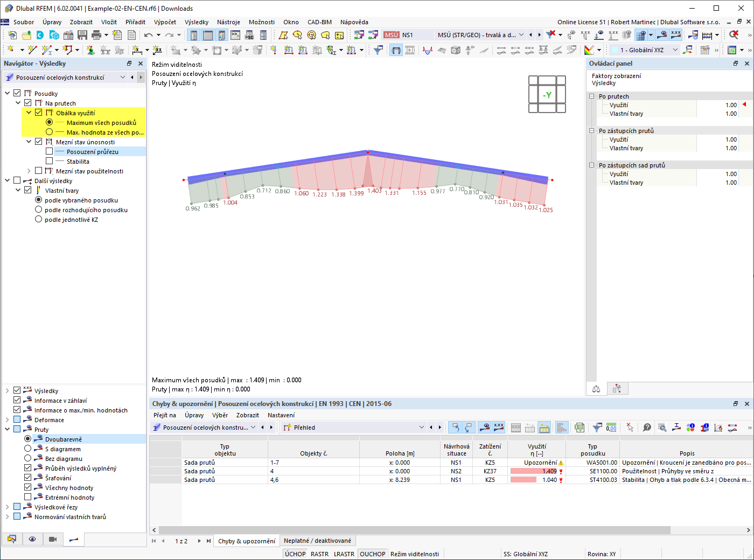Click the new line tool icon
The width and height of the screenshot is (754, 560).
[x=32, y=50]
